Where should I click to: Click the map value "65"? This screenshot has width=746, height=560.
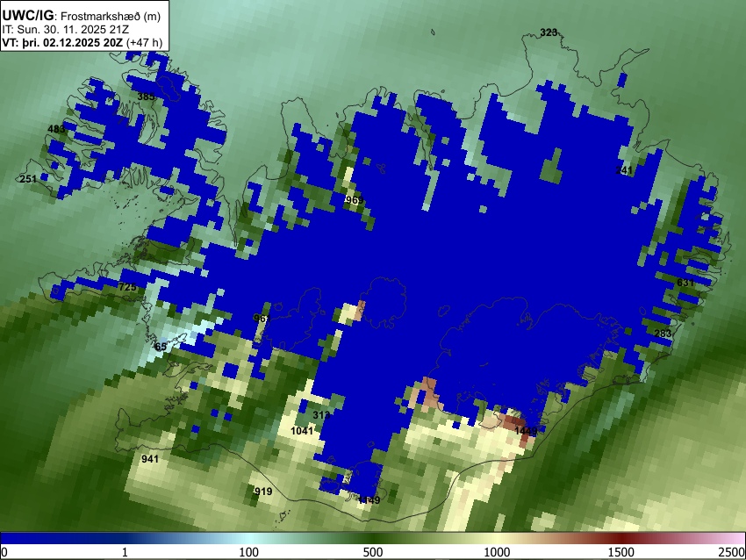click(161, 347)
